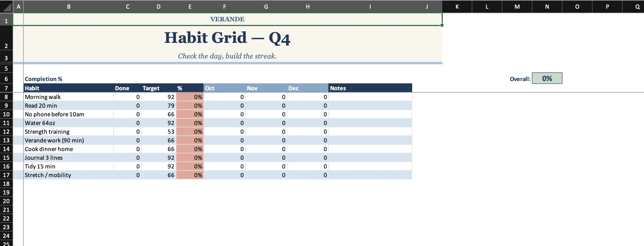Image resolution: width=644 pixels, height=246 pixels.
Task: Select the Overall 0% value cell
Action: (547, 78)
